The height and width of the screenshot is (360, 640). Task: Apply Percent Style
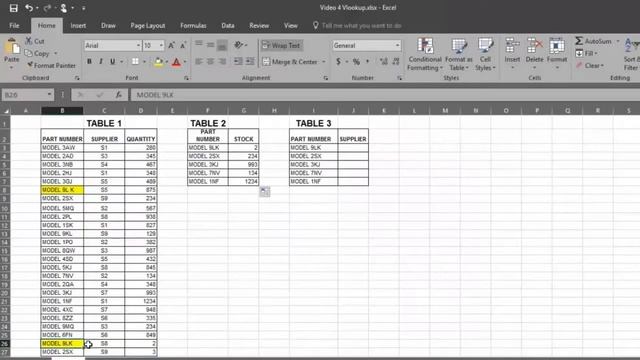[x=356, y=62]
